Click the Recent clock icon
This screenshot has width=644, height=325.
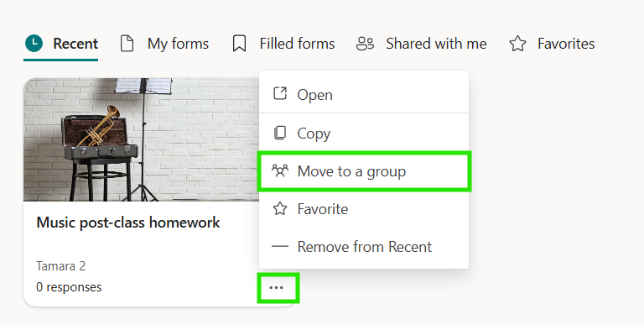pos(34,43)
